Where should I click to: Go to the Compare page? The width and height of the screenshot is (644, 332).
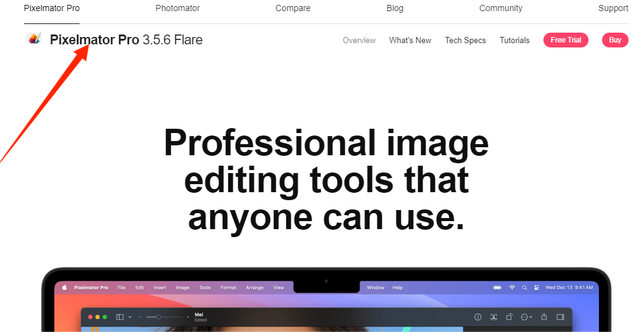(x=293, y=8)
